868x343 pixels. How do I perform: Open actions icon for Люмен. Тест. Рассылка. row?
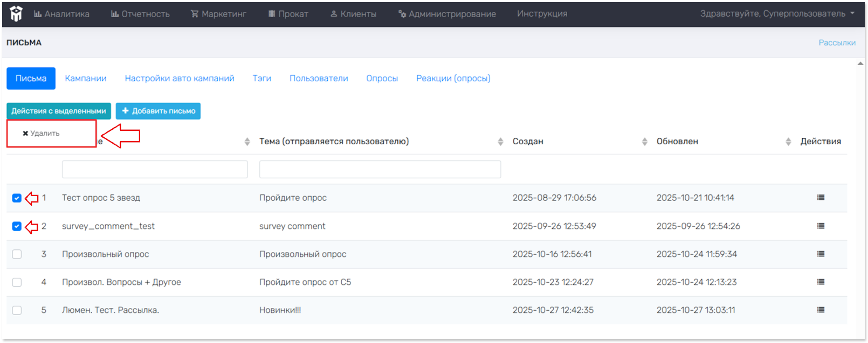820,310
